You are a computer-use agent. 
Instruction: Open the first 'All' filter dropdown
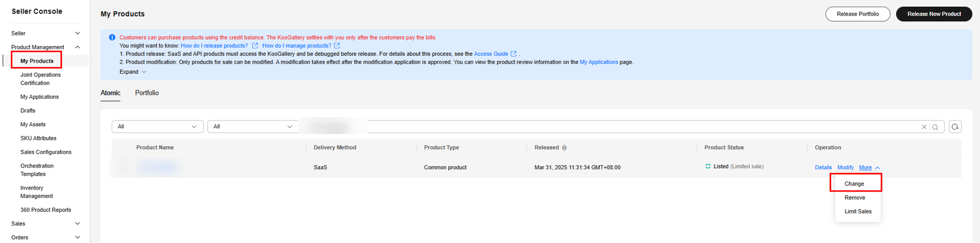(157, 127)
